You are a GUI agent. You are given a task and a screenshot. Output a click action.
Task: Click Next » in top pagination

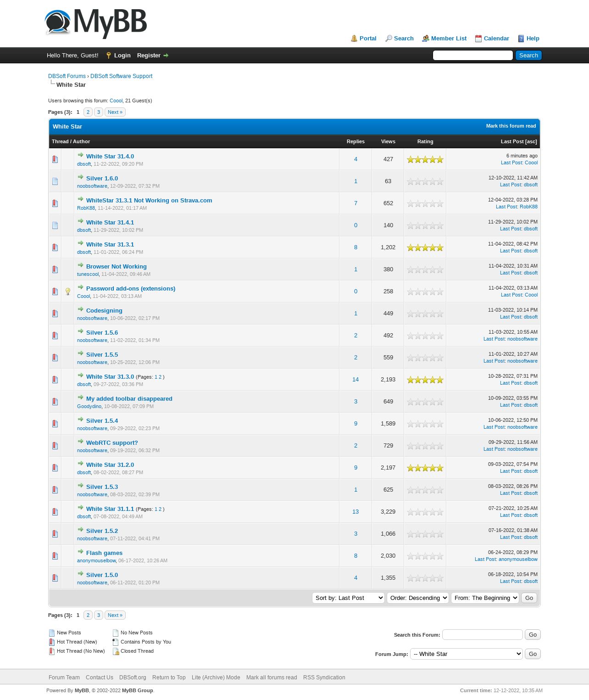pos(115,112)
